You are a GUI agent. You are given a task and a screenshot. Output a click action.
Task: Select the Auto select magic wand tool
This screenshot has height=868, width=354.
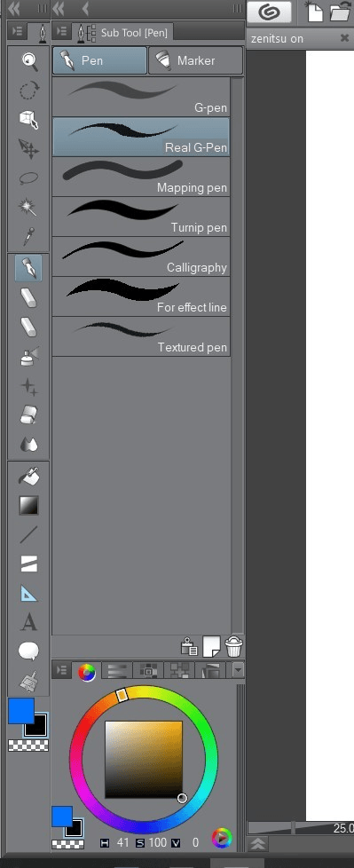pos(28,207)
